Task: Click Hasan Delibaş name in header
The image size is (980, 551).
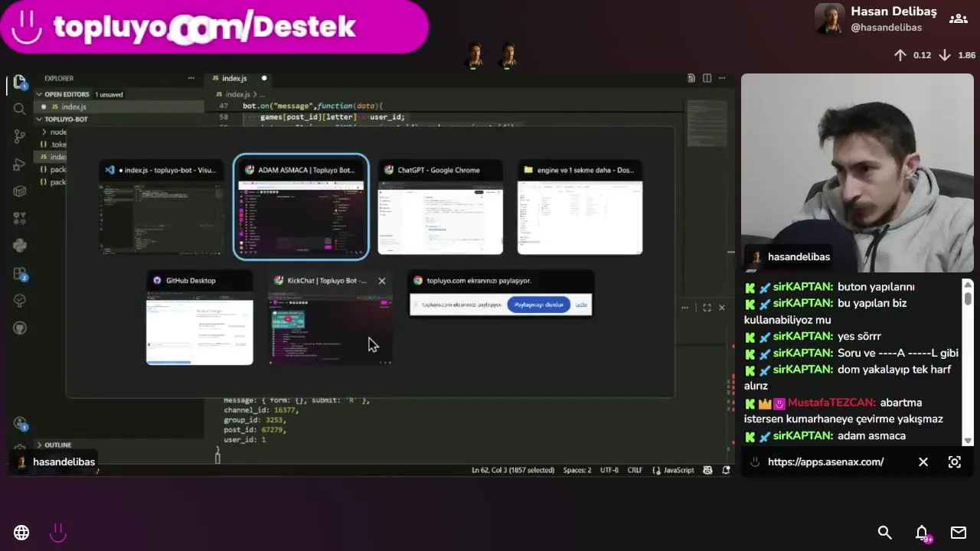Action: (x=893, y=11)
